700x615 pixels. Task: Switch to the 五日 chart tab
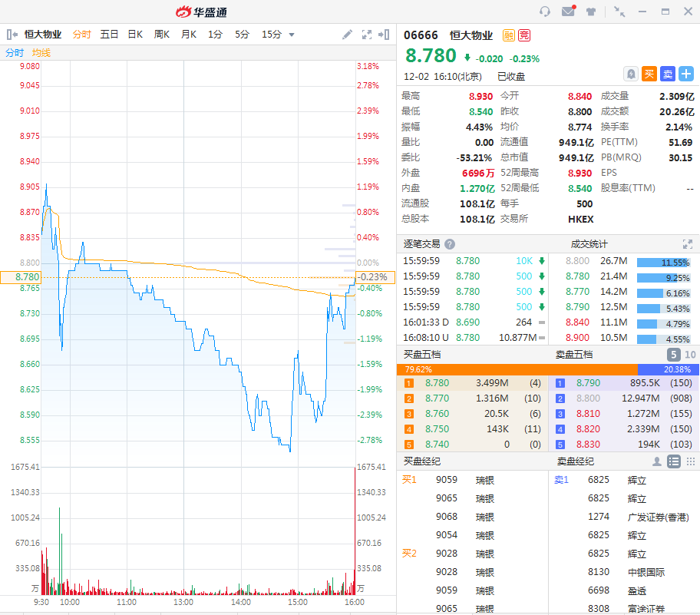point(109,35)
